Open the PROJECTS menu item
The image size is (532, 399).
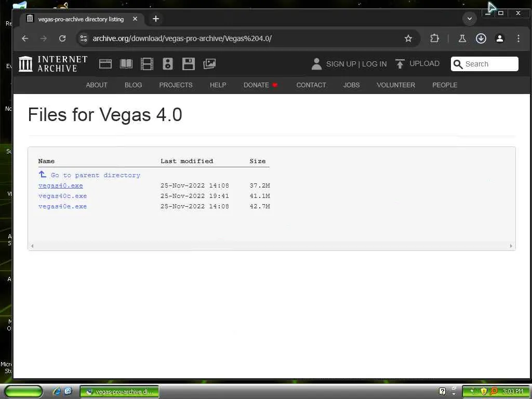pos(176,85)
